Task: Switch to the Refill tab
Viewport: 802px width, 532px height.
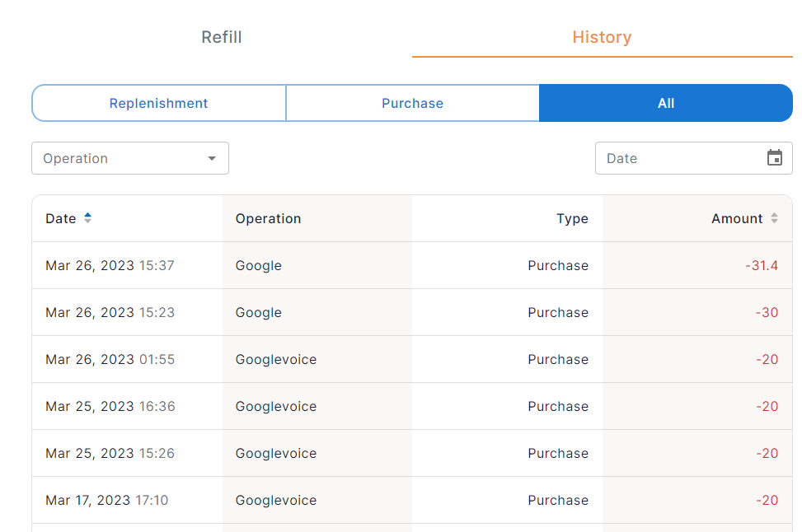Action: click(x=222, y=37)
